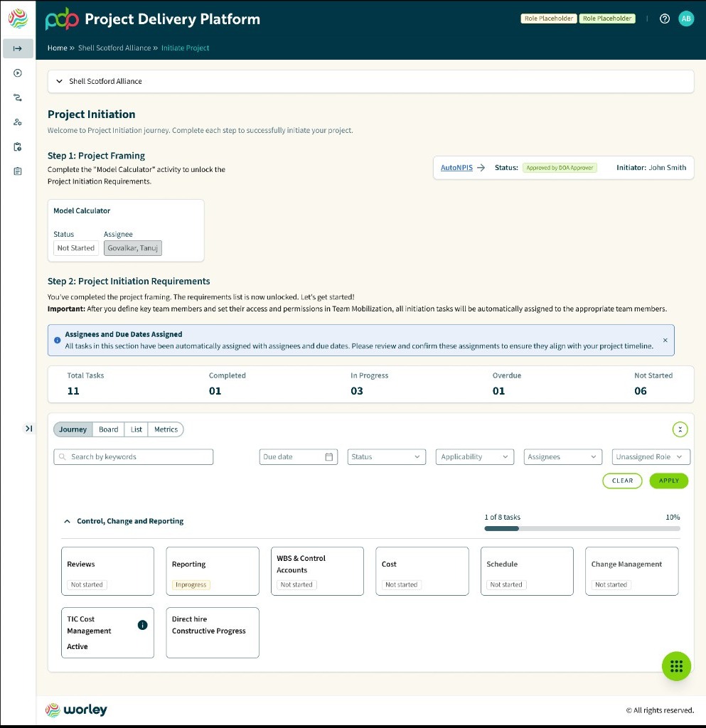This screenshot has height=728, width=706.
Task: Open the route path icon in sidebar
Action: (x=18, y=97)
